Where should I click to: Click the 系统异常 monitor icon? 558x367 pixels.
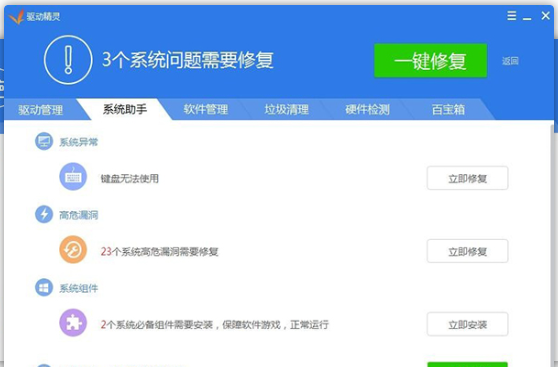(x=44, y=141)
